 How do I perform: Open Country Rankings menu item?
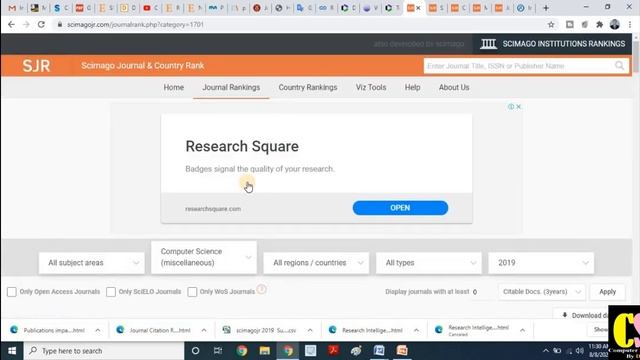coord(308,87)
